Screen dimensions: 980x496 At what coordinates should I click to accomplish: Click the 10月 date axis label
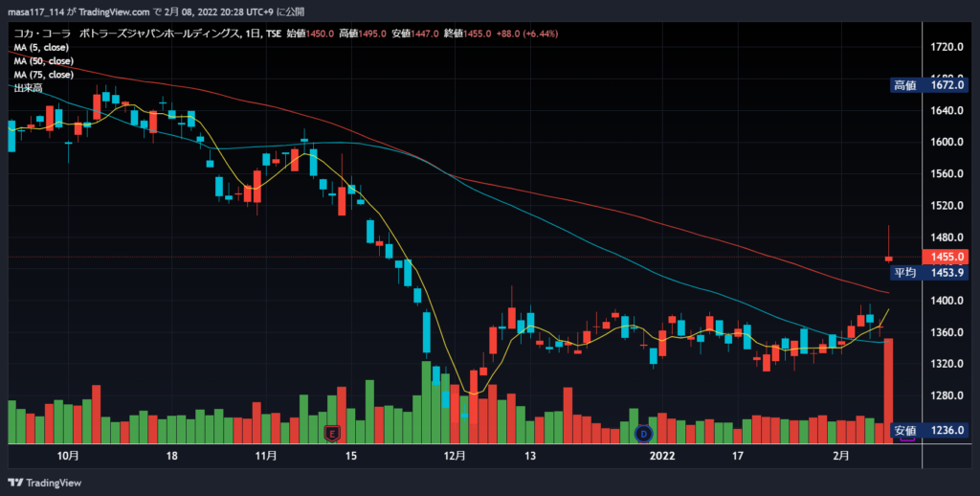tap(68, 456)
